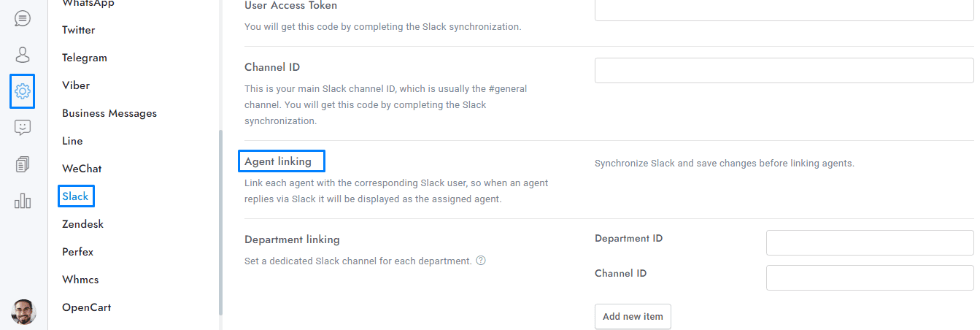Image resolution: width=980 pixels, height=330 pixels.
Task: Open the Zendesk settings tab
Action: (82, 224)
